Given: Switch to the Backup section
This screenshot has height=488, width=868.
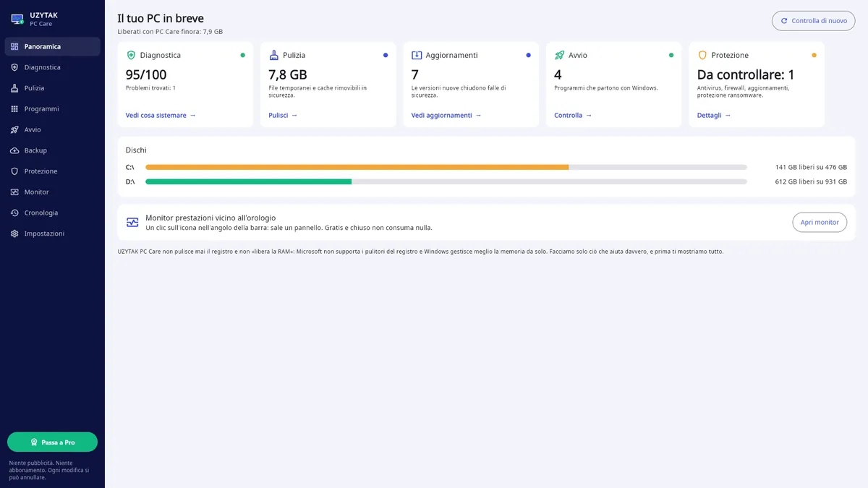Looking at the screenshot, I should point(52,150).
